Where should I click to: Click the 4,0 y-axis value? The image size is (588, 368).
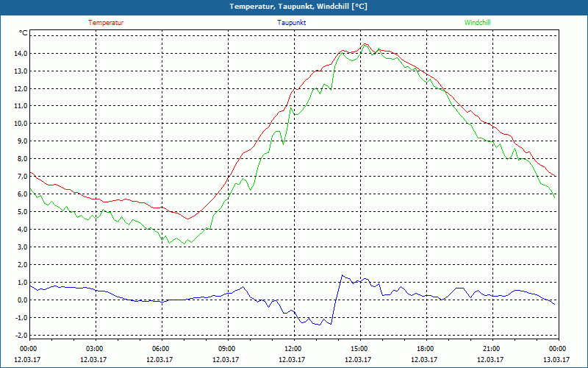click(22, 230)
